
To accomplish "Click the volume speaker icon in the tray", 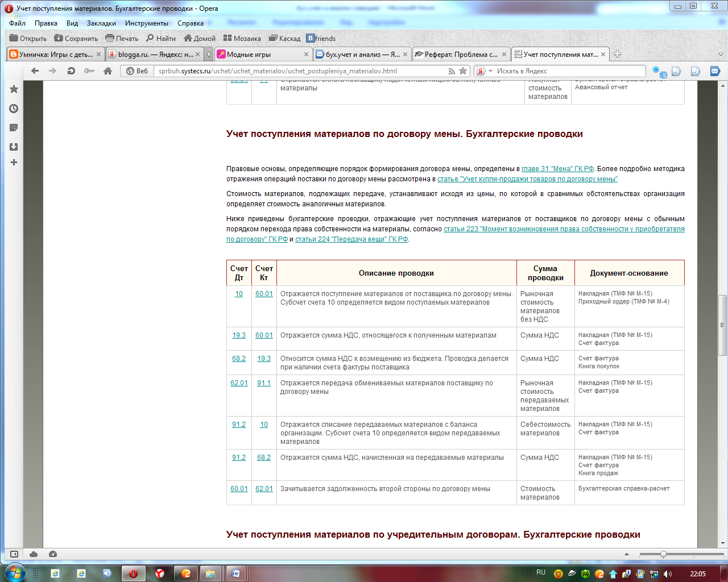I will [668, 574].
